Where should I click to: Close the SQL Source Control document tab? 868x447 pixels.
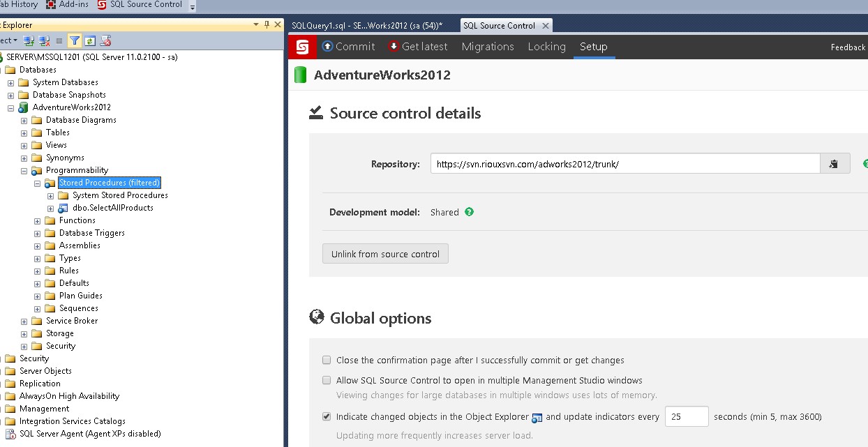click(x=546, y=26)
